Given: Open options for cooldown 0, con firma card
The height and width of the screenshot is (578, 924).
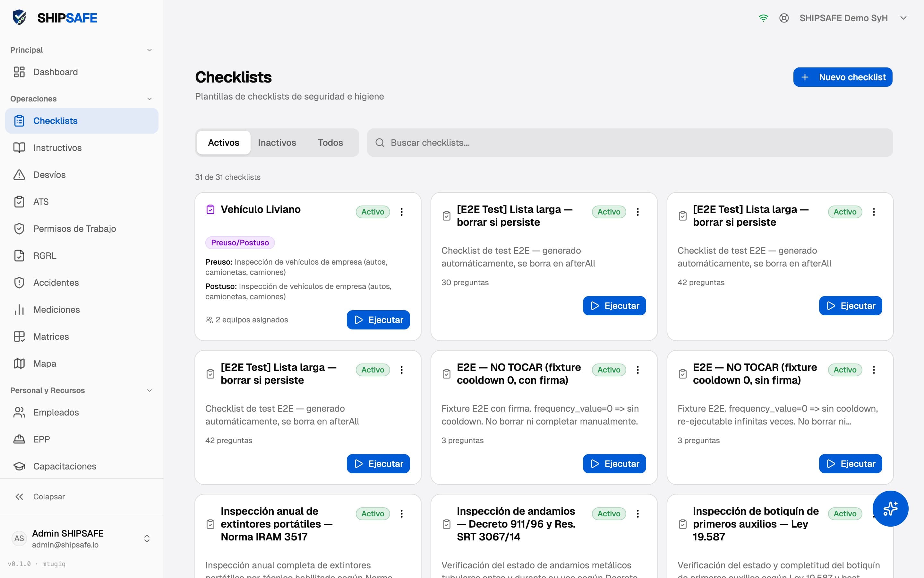Looking at the screenshot, I should (x=637, y=370).
